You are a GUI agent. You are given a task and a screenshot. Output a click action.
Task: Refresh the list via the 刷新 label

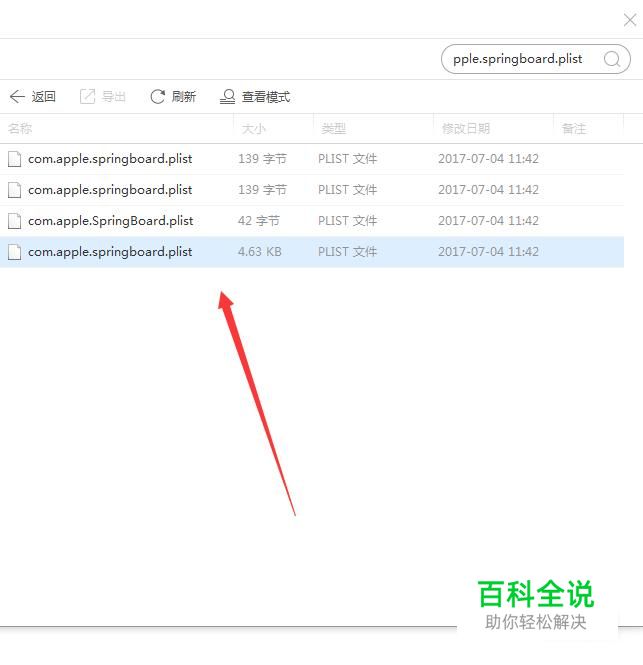point(184,97)
